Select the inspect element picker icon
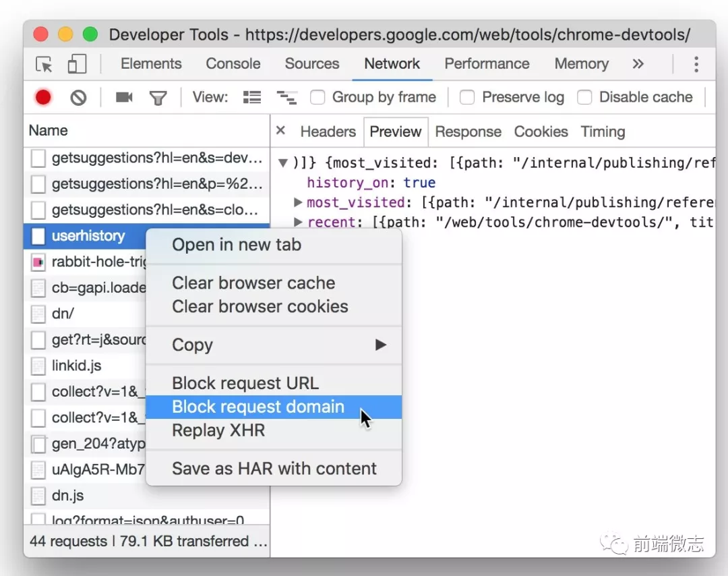 click(44, 64)
